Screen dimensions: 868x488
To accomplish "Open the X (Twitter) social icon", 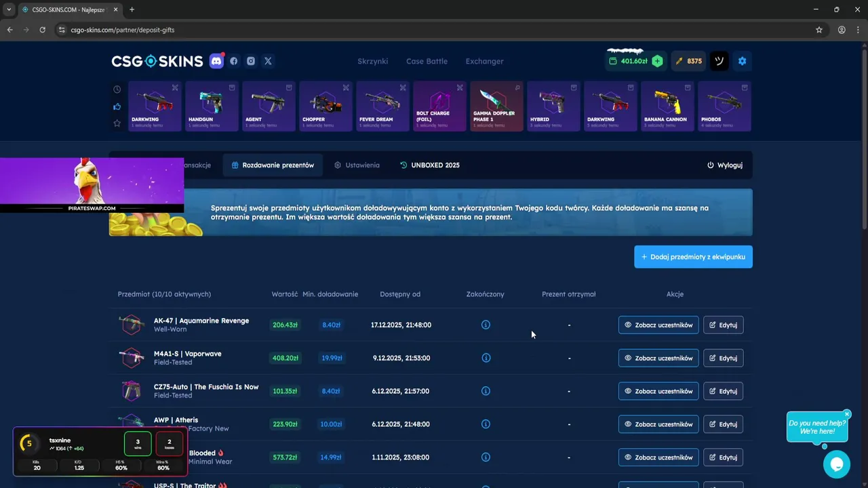I will (268, 61).
